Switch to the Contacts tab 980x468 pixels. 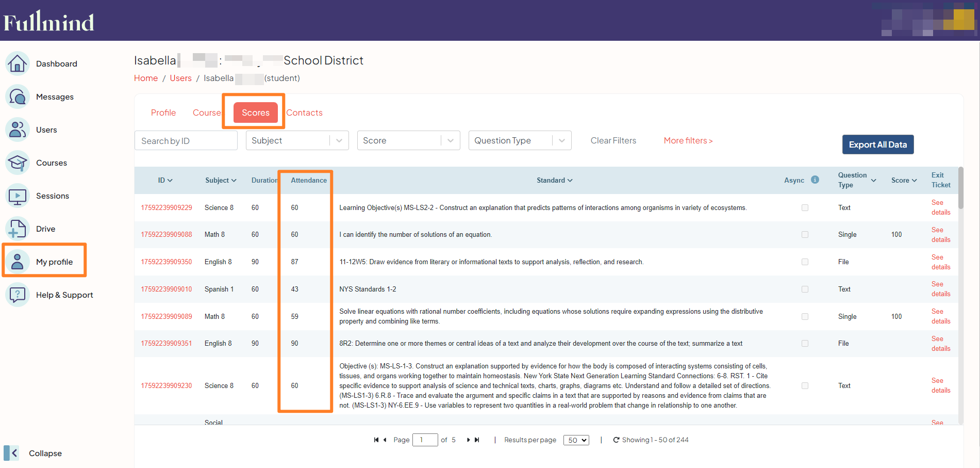tap(304, 112)
